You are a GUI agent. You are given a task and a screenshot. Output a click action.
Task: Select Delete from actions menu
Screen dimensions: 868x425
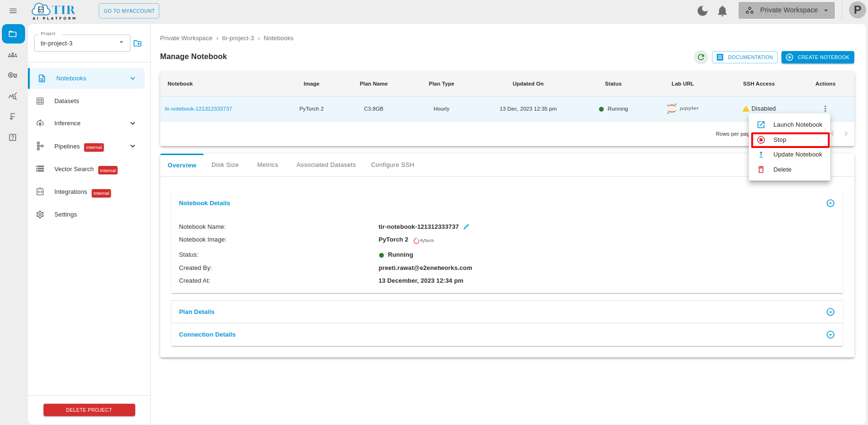[x=790, y=170]
